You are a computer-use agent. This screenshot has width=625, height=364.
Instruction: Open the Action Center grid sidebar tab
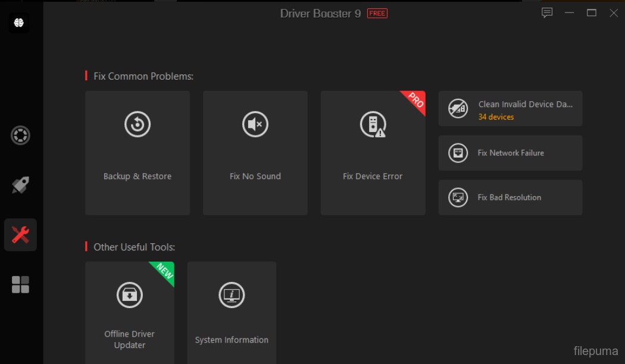pos(20,284)
